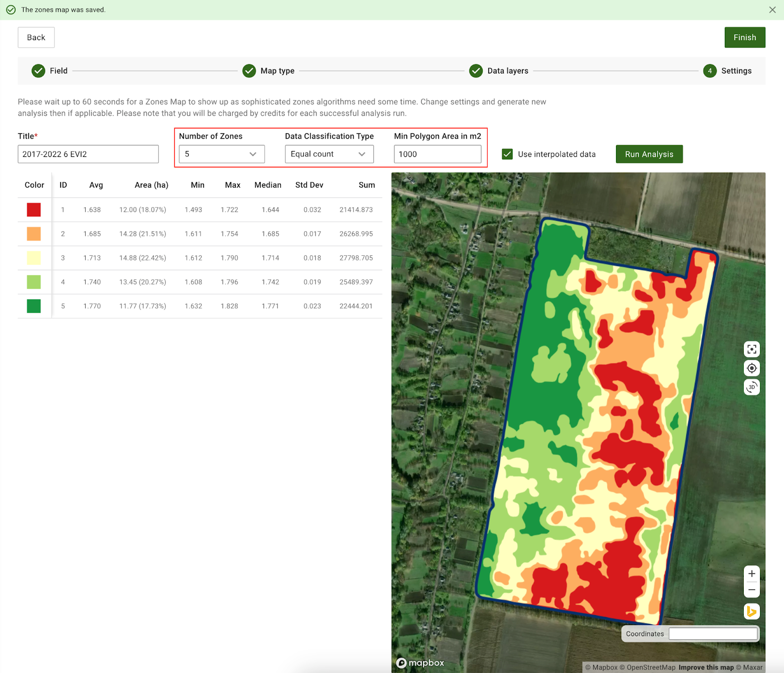
Task: Click the Back button
Action: (36, 38)
